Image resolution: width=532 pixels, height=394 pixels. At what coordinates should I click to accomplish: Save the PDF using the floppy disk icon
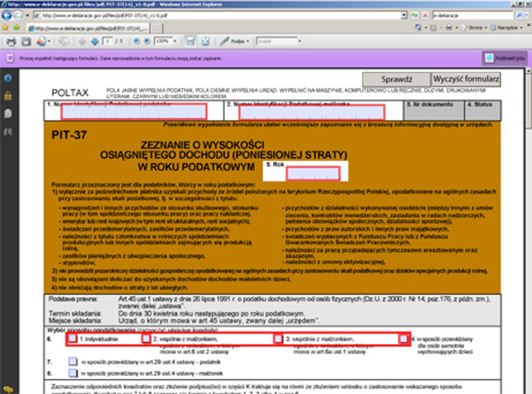26,41
